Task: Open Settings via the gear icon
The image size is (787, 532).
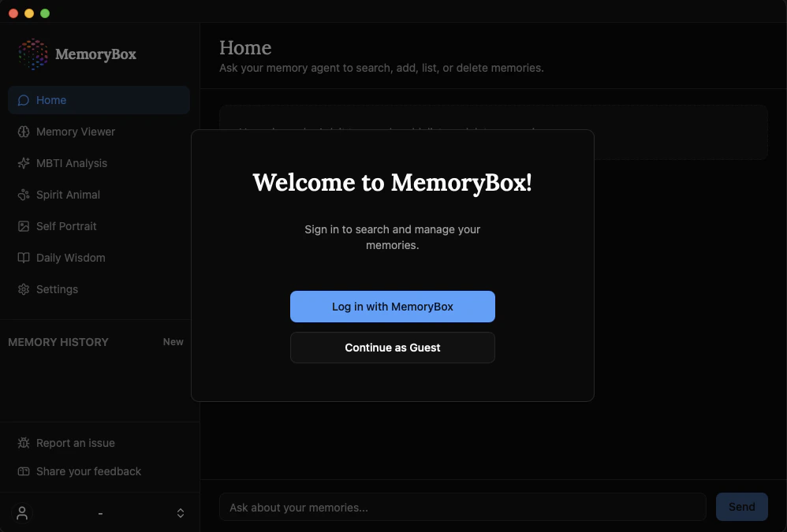Action: click(x=24, y=289)
